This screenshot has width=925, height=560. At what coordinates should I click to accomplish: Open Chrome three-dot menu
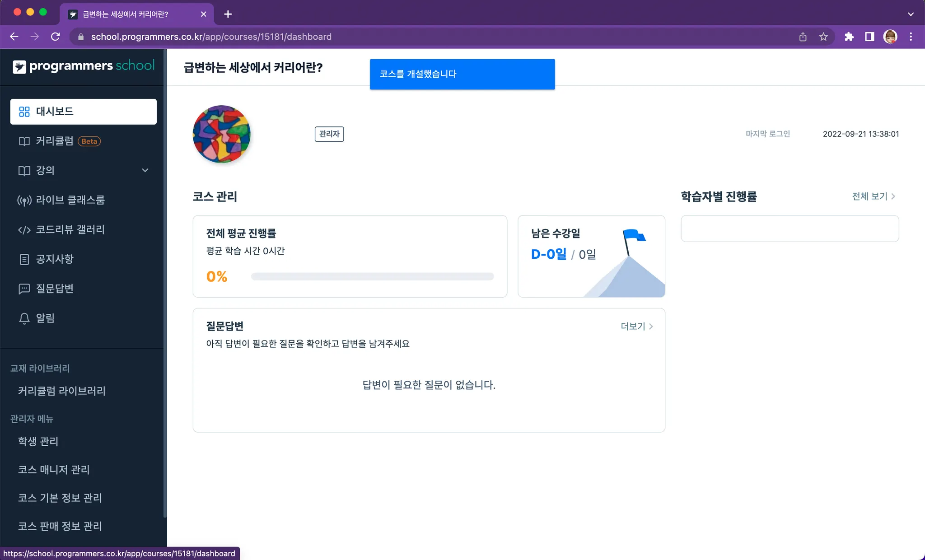(x=911, y=37)
